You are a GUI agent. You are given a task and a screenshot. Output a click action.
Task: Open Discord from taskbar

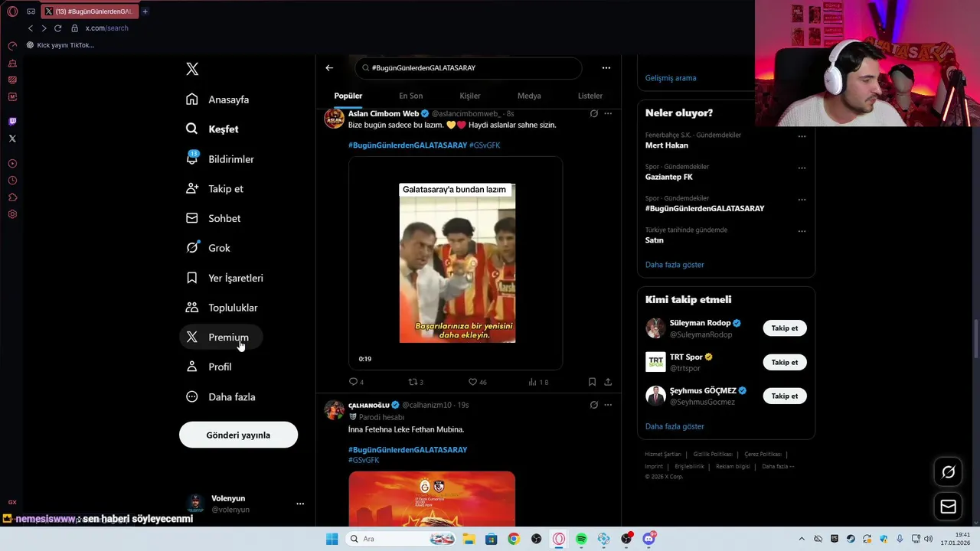[x=649, y=539]
